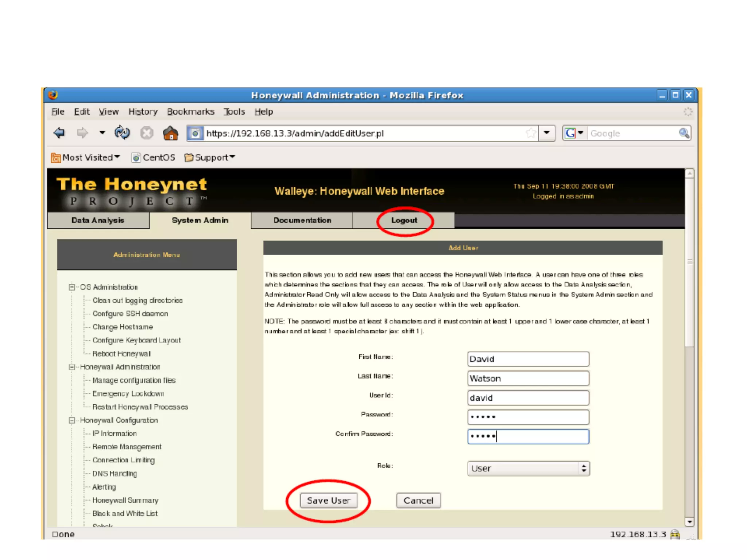
Task: Click the bookmark star in address bar
Action: [531, 133]
